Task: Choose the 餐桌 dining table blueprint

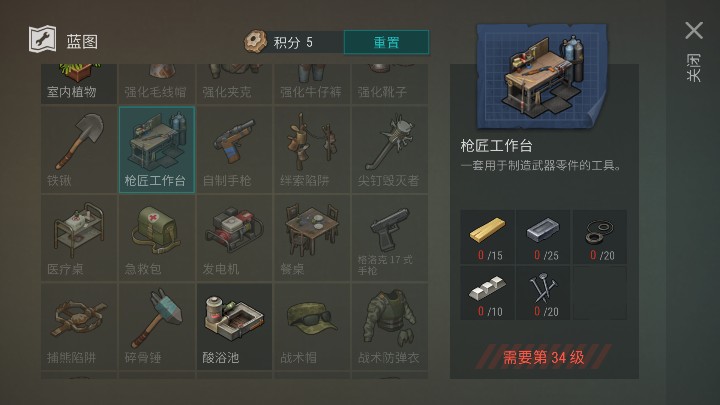Action: point(312,238)
